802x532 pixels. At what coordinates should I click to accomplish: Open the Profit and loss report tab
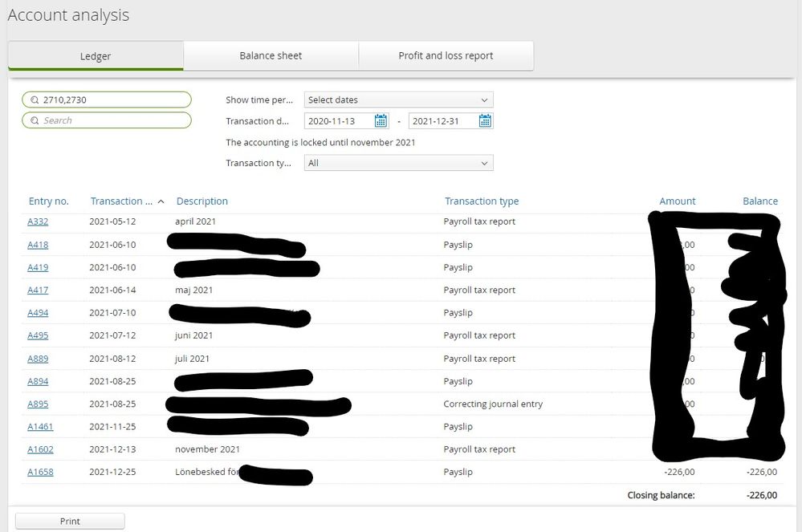(446, 56)
